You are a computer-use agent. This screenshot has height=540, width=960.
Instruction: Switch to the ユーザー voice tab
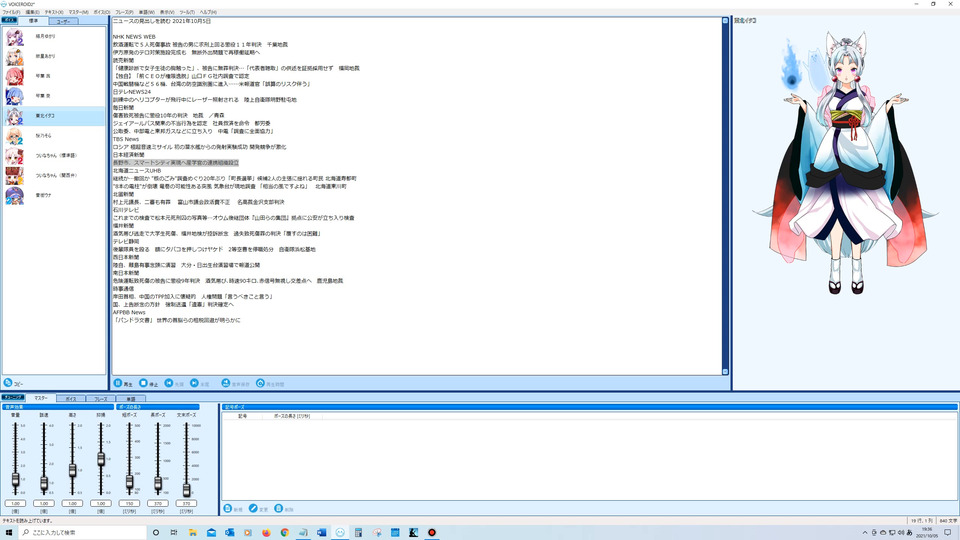(x=63, y=21)
